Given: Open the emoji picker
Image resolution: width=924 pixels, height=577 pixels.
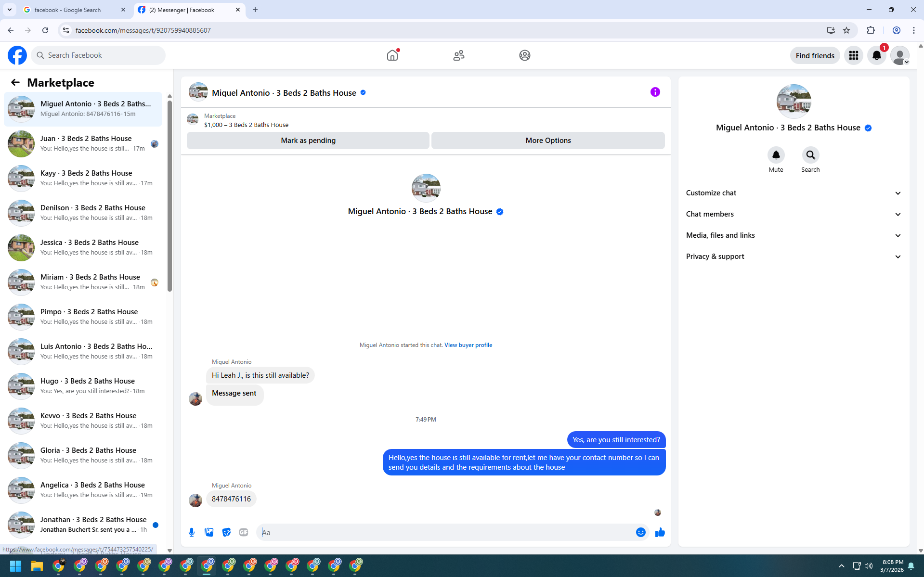Looking at the screenshot, I should pyautogui.click(x=641, y=532).
